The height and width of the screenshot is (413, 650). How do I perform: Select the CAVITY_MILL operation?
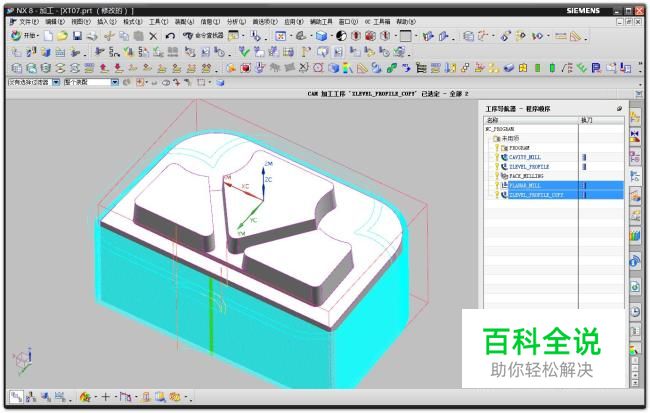[x=529, y=157]
